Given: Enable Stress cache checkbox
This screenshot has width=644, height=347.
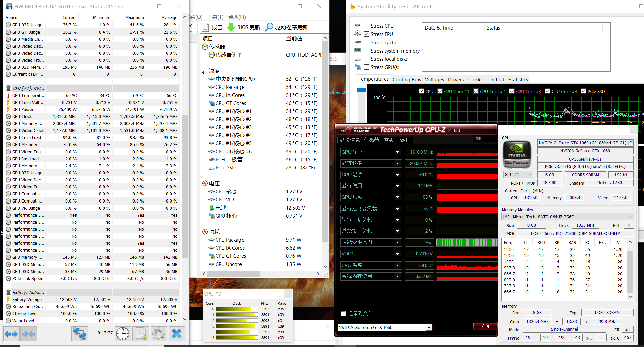Looking at the screenshot, I should [367, 42].
